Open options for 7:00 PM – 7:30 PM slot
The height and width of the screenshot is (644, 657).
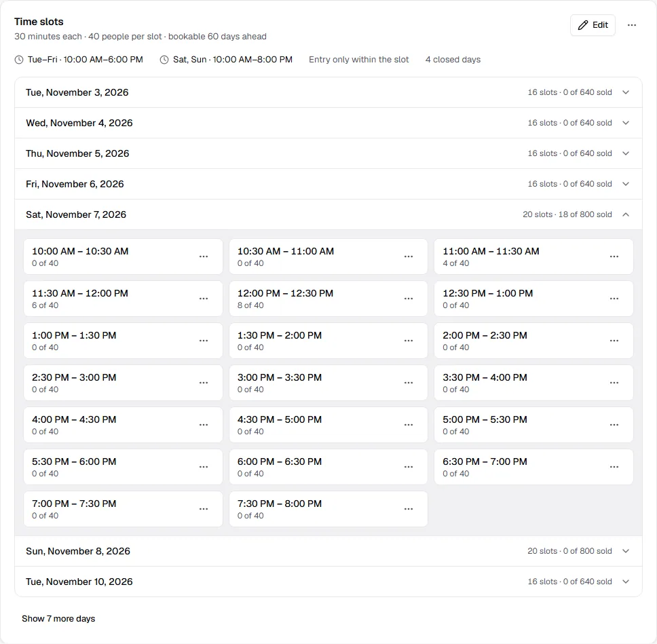(204, 509)
